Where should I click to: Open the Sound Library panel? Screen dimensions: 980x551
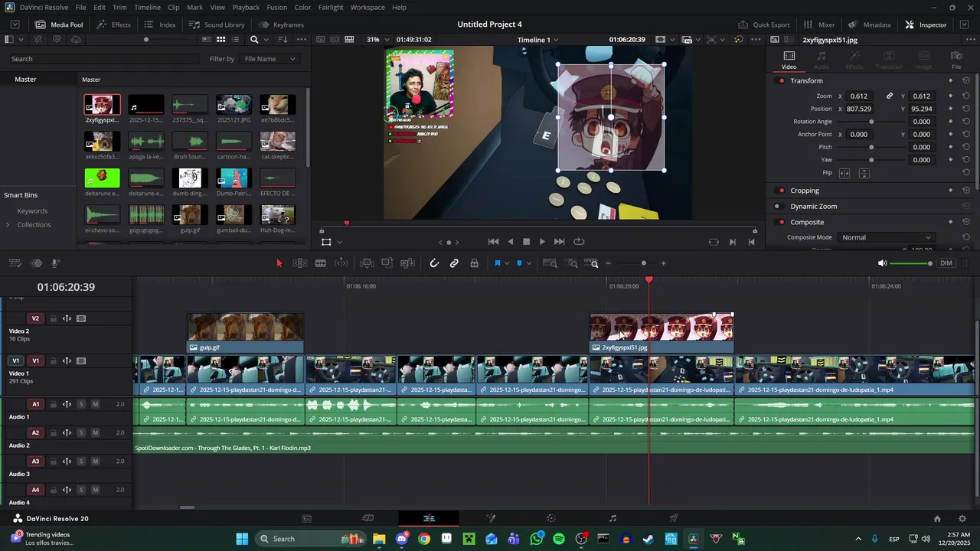tap(217, 24)
